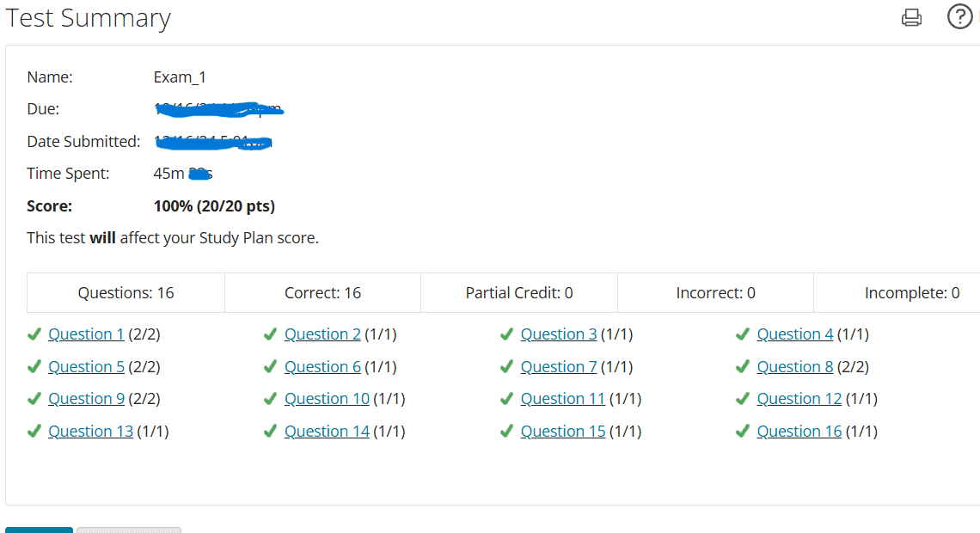Click the green checkmark beside Question 12
980x533 pixels.
point(742,398)
